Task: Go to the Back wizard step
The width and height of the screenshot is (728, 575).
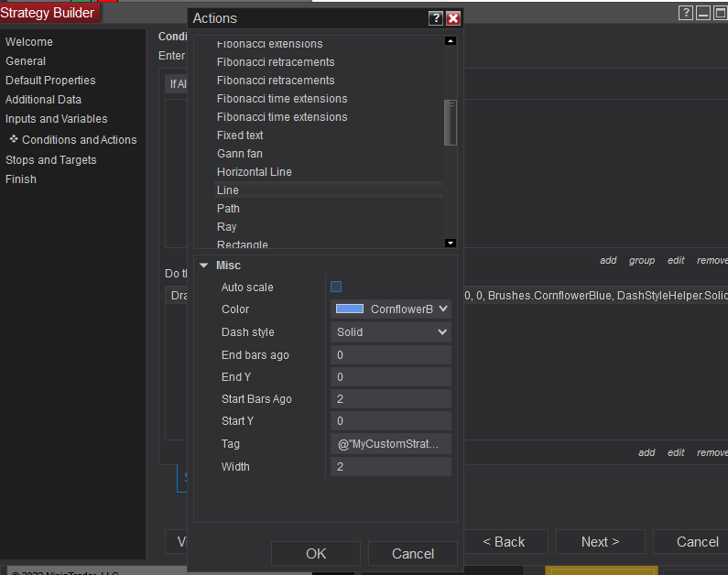Action: tap(504, 542)
